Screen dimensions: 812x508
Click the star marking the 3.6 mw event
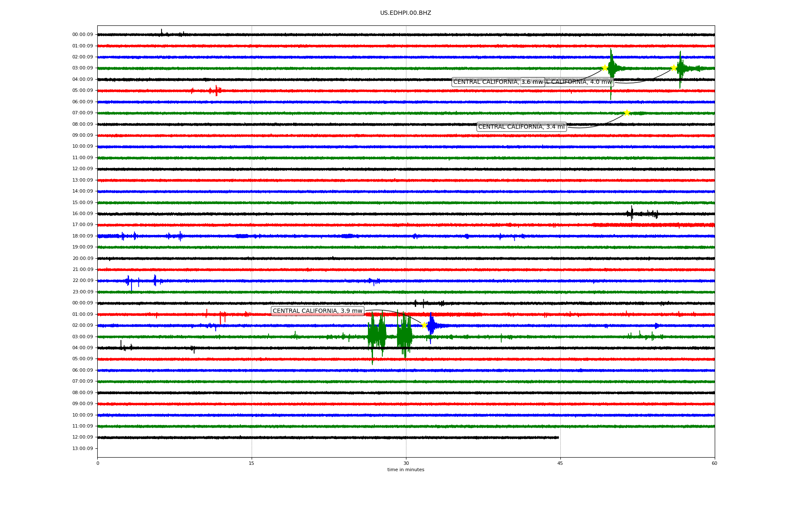(x=605, y=68)
